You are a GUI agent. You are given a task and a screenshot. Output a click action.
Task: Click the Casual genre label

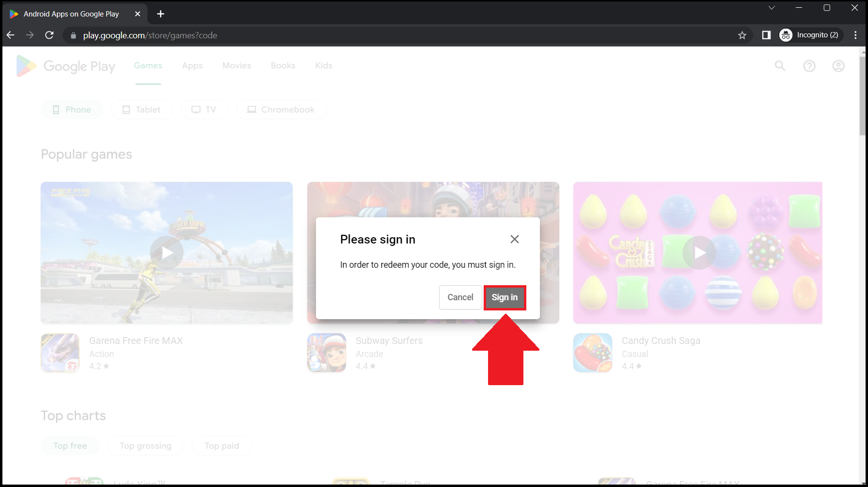click(635, 354)
